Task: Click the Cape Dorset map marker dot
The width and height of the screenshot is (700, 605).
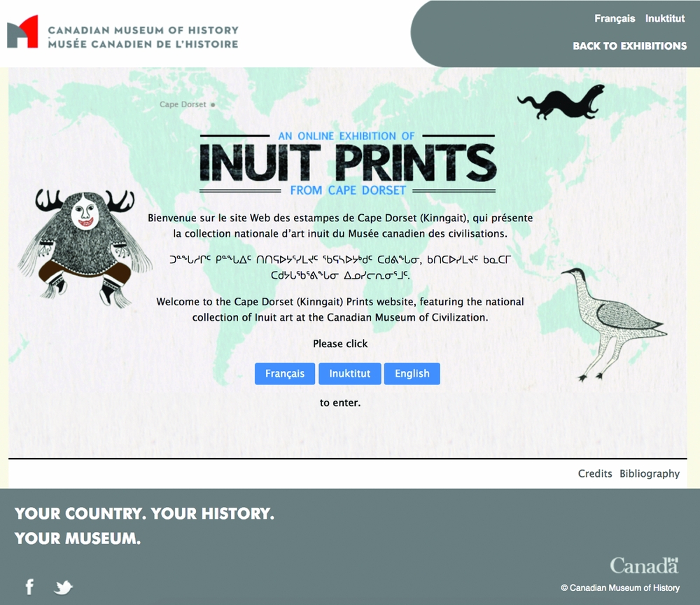Action: [213, 105]
